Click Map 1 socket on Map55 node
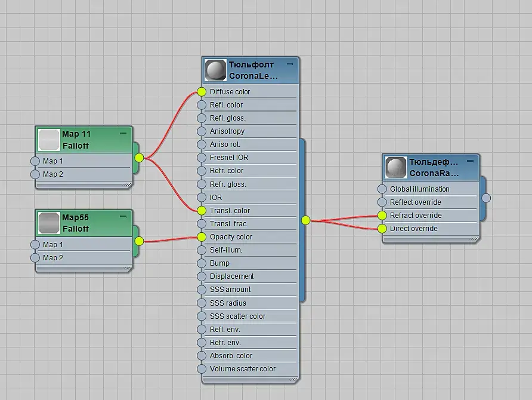 click(35, 245)
